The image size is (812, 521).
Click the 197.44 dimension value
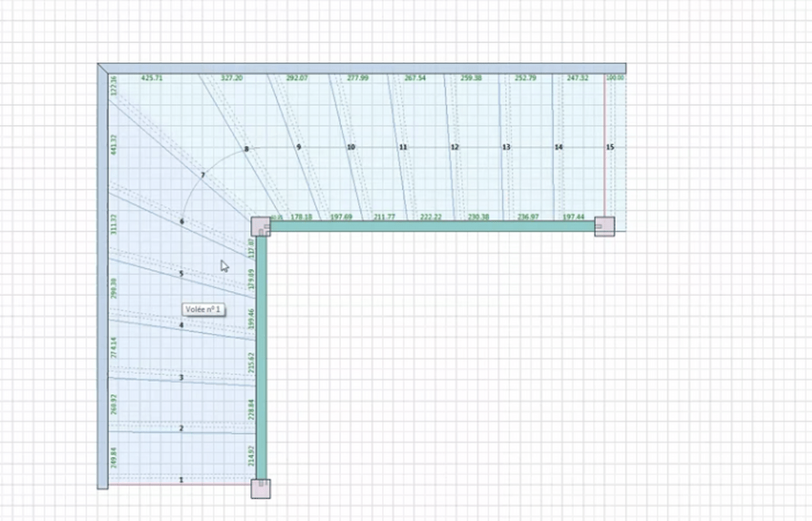[x=573, y=217]
